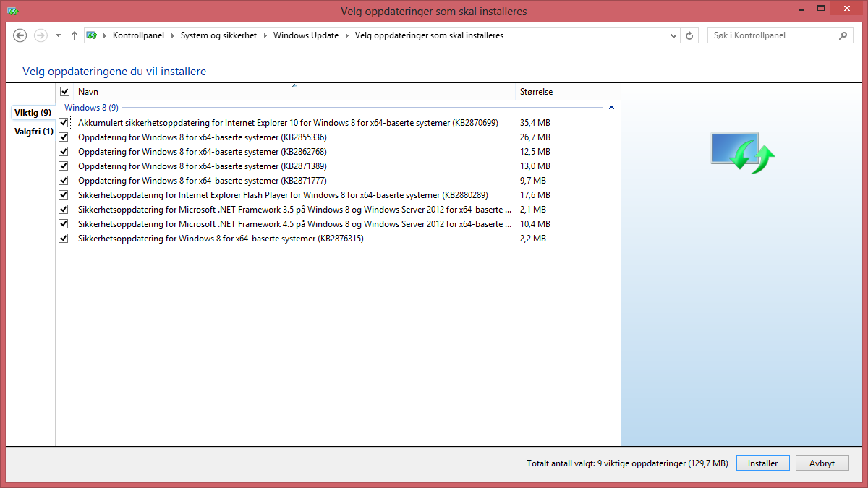Click the Installer button
The image size is (868, 488).
point(763,463)
